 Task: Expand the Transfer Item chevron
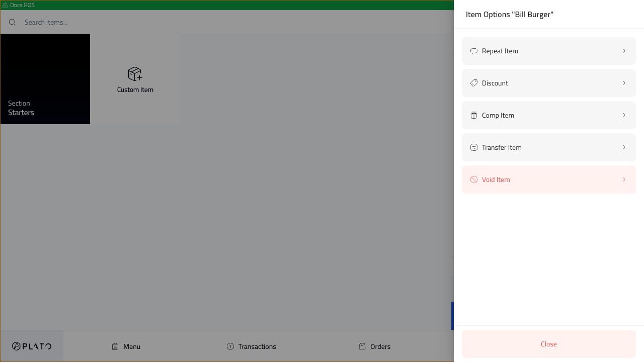coord(624,147)
